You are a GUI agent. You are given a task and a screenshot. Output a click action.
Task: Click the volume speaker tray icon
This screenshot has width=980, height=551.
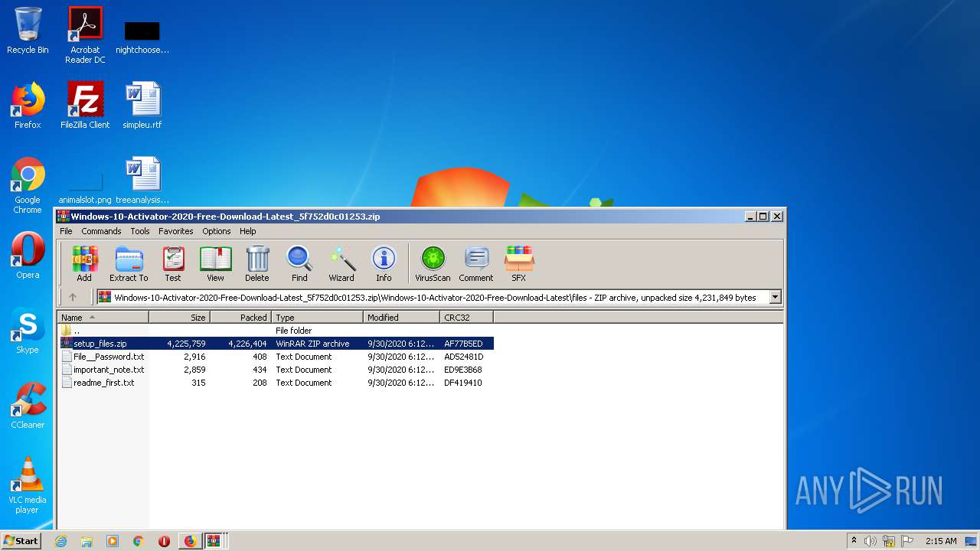pyautogui.click(x=871, y=541)
